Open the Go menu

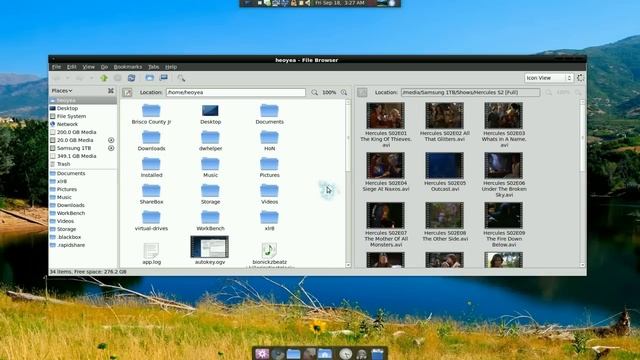coord(104,67)
